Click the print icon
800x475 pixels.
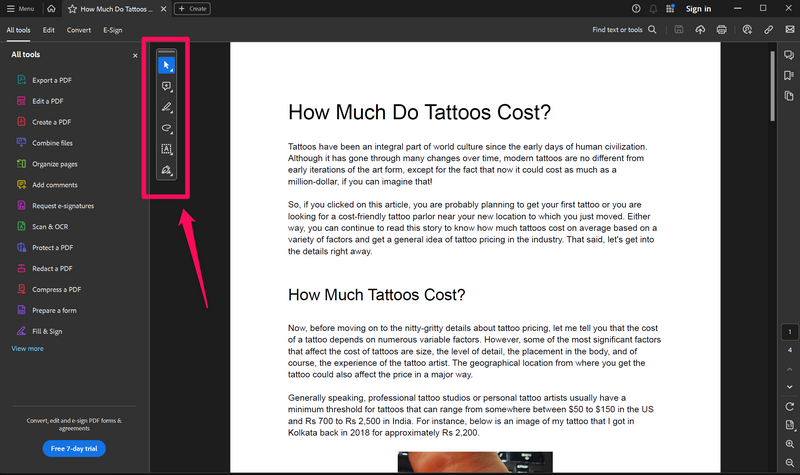[721, 30]
